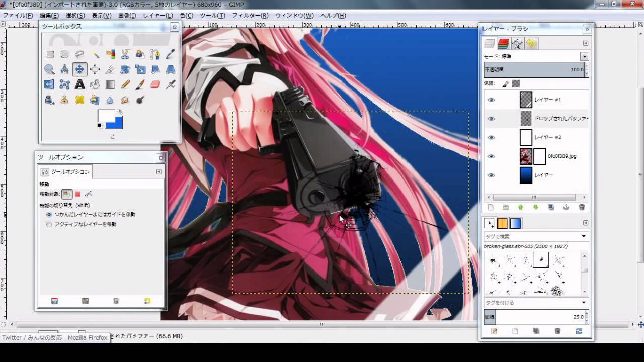Select the Zoom magnifier tool
This screenshot has width=644, height=362.
(x=49, y=69)
